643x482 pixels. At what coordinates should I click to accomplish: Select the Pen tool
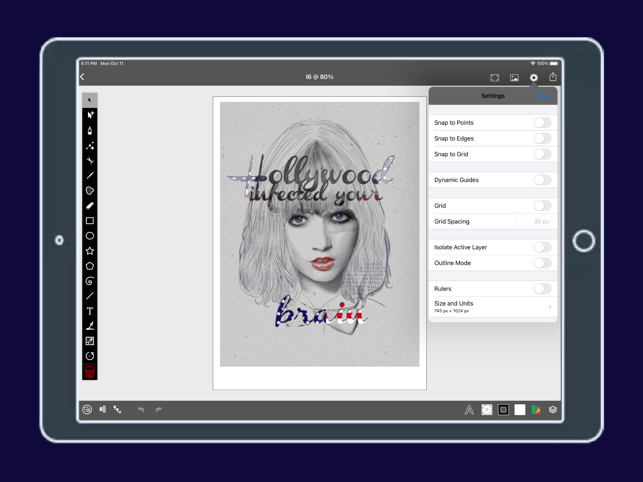click(x=90, y=130)
